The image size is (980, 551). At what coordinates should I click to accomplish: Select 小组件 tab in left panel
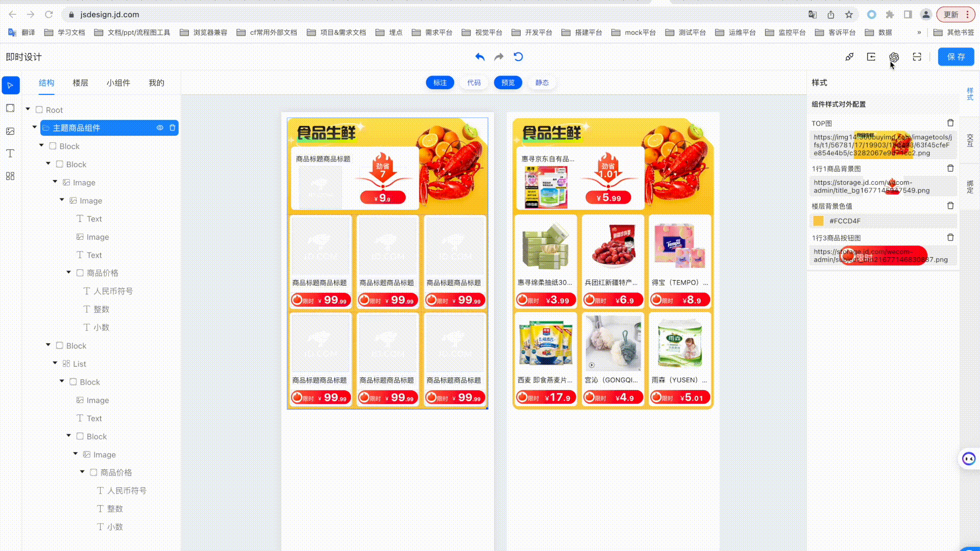(118, 83)
